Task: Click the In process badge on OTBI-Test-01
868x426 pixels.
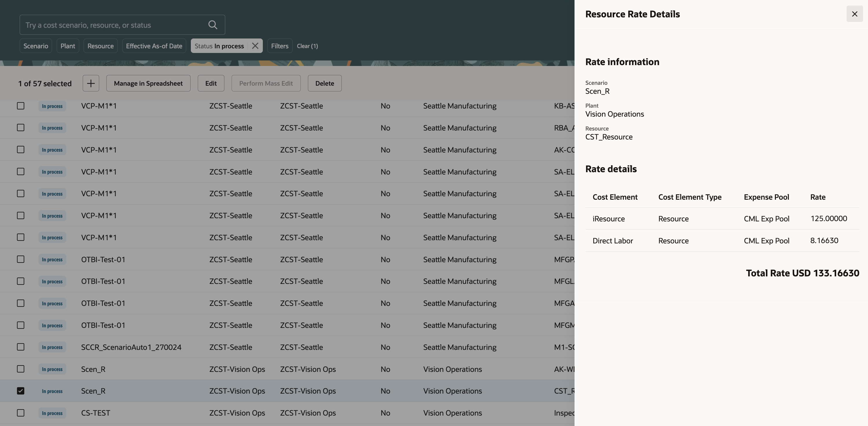Action: [52, 259]
